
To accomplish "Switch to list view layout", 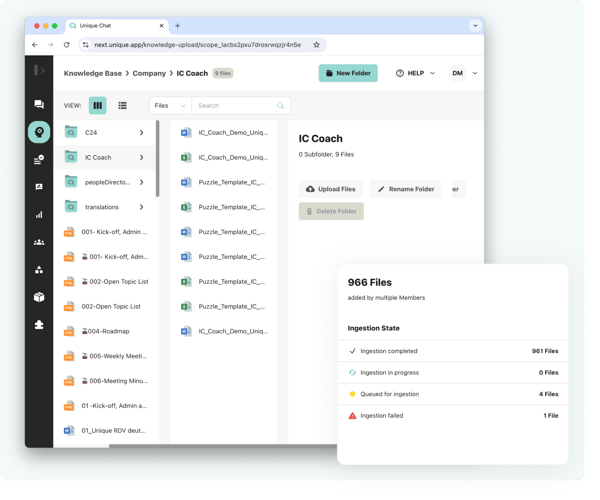I will pyautogui.click(x=122, y=105).
